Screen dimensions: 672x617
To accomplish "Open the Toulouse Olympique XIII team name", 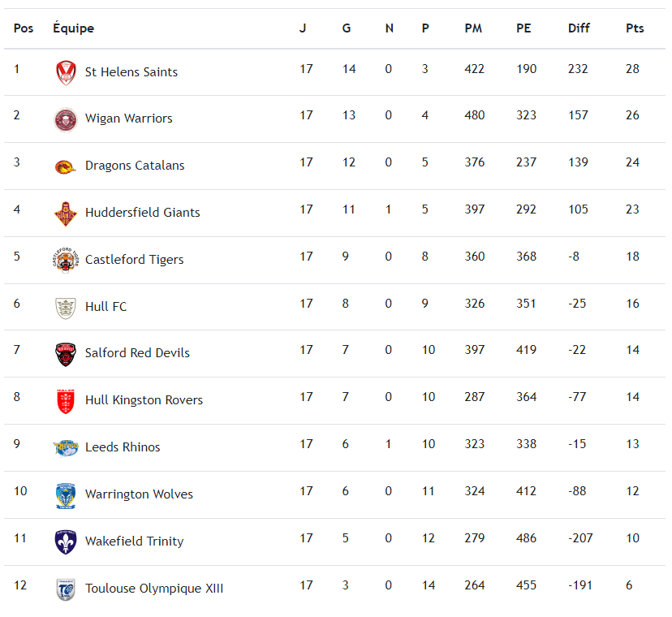I will pos(153,589).
